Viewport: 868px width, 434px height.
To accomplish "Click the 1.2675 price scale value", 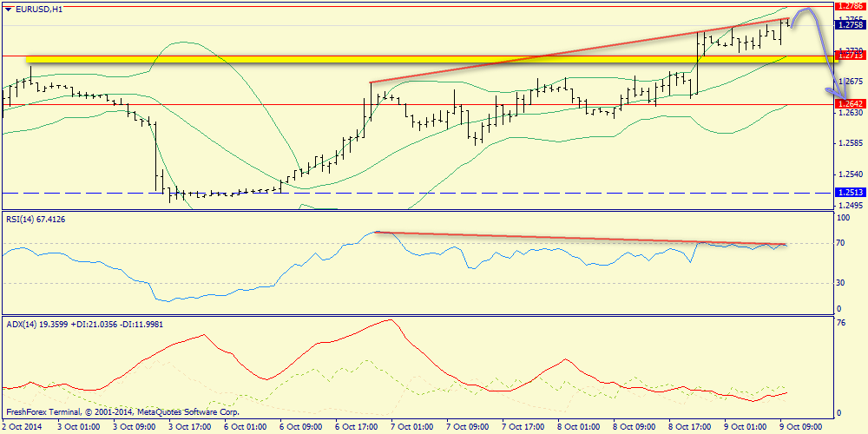I will point(850,82).
